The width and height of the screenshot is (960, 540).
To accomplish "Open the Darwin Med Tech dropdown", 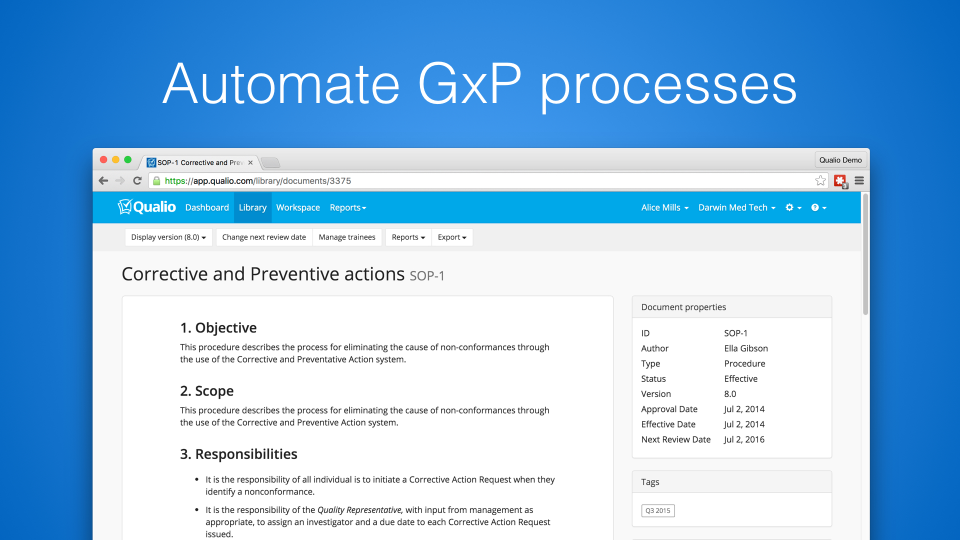I will tap(737, 208).
